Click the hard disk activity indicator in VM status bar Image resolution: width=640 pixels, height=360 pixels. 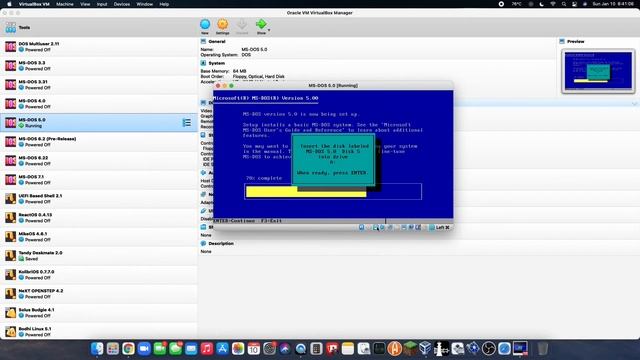click(362, 227)
